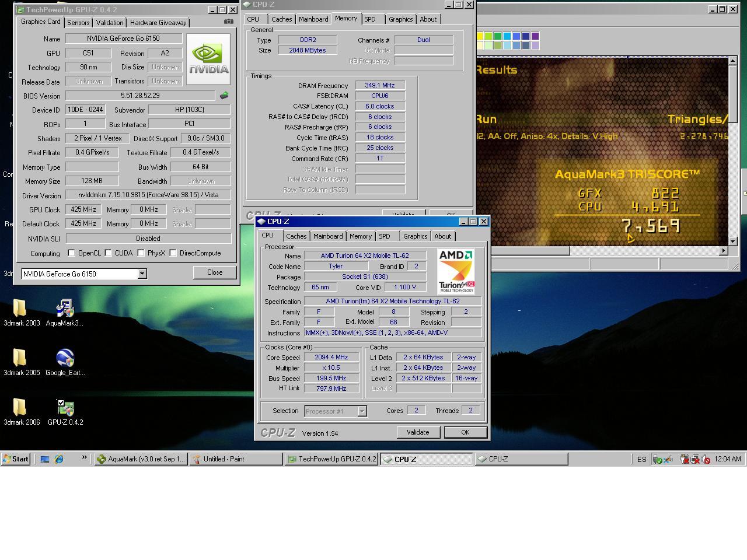Viewport: 747px width, 560px height.
Task: Click the Driver Version field in GPU-Z
Action: [x=148, y=195]
